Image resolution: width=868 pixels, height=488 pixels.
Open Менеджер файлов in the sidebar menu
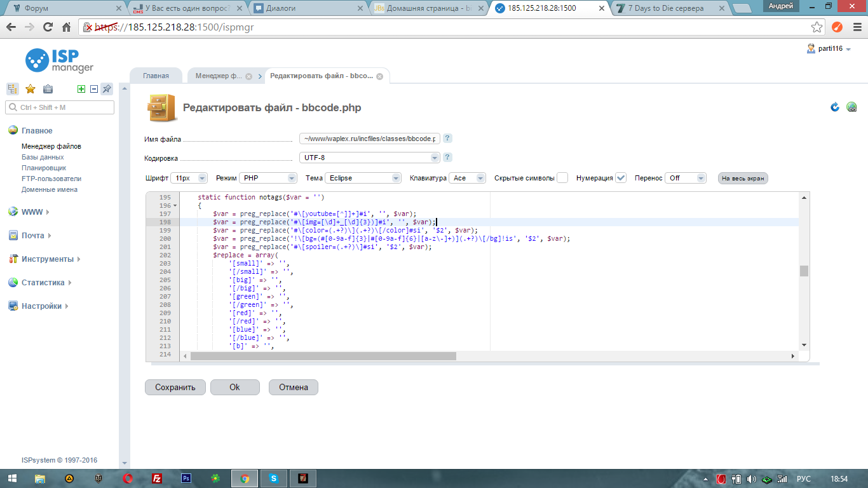tap(51, 146)
